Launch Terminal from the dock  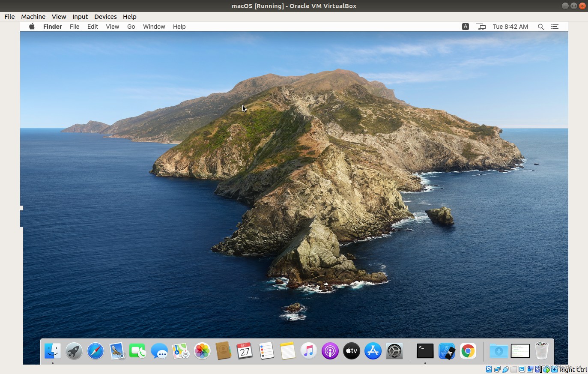click(x=425, y=351)
